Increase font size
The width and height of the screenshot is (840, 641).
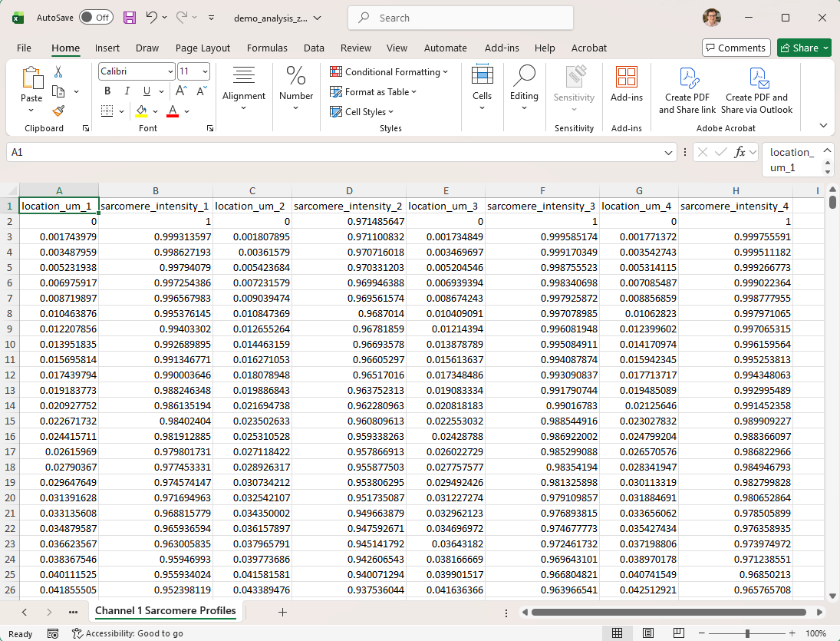click(x=181, y=91)
